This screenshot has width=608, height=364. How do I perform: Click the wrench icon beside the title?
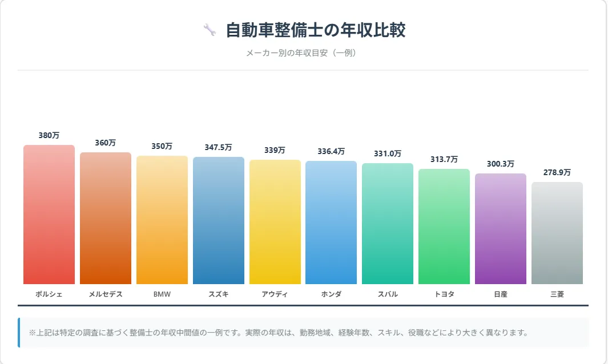pyautogui.click(x=210, y=30)
